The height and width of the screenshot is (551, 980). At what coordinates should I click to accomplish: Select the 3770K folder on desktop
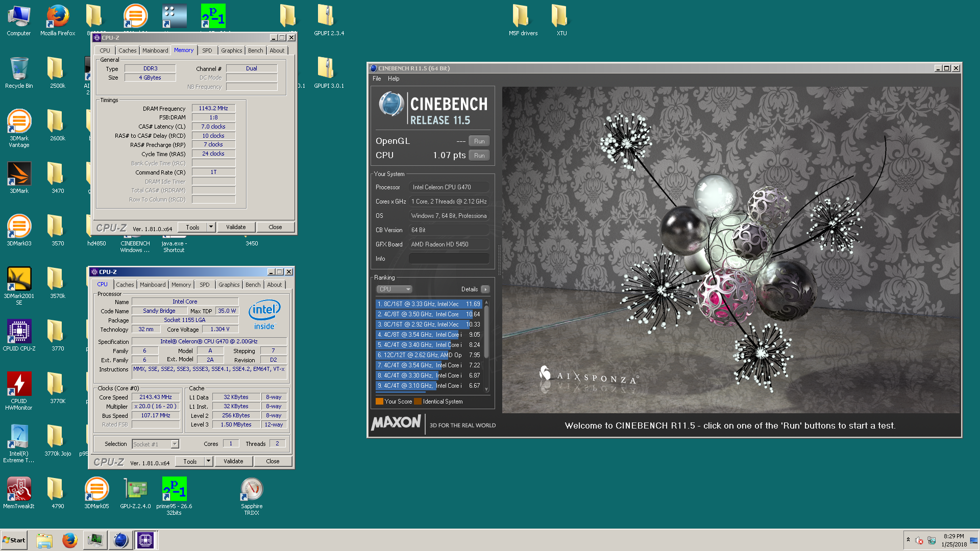[58, 388]
